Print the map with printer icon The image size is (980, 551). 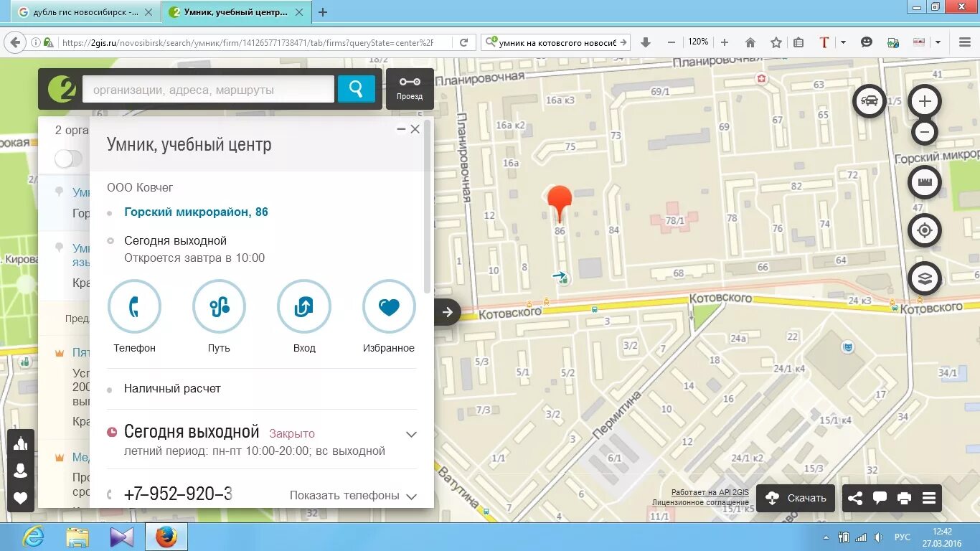point(904,498)
